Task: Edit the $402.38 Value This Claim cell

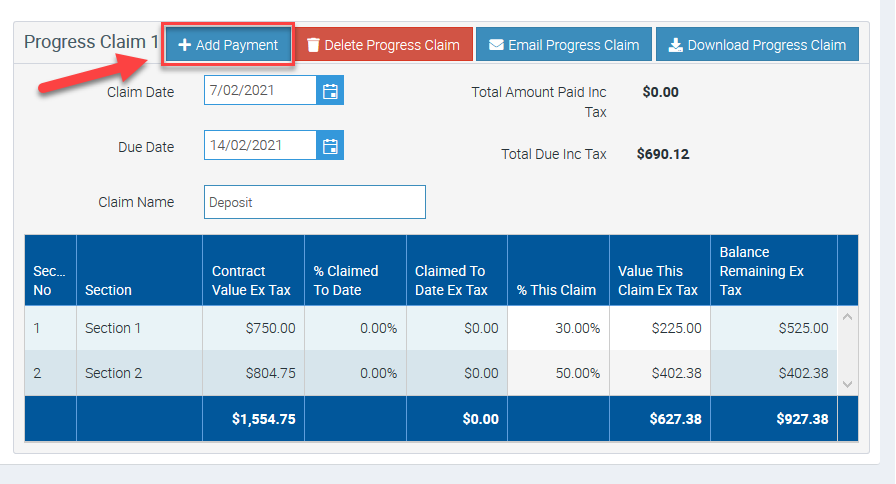Action: click(659, 373)
